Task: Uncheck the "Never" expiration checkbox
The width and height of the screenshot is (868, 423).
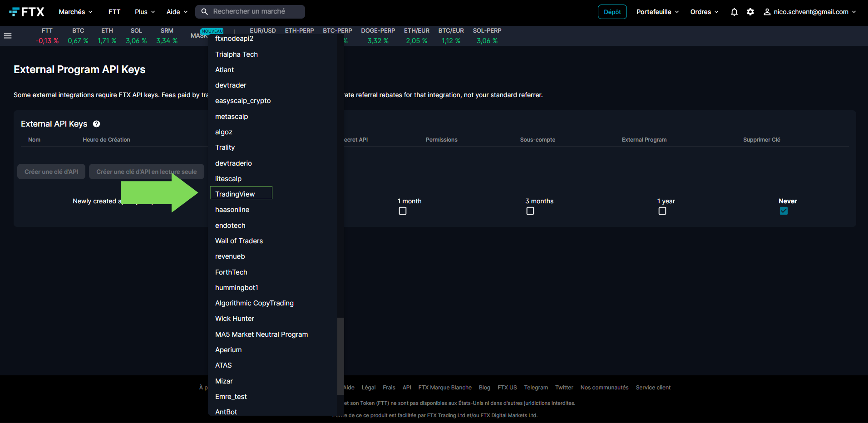Action: (x=784, y=211)
